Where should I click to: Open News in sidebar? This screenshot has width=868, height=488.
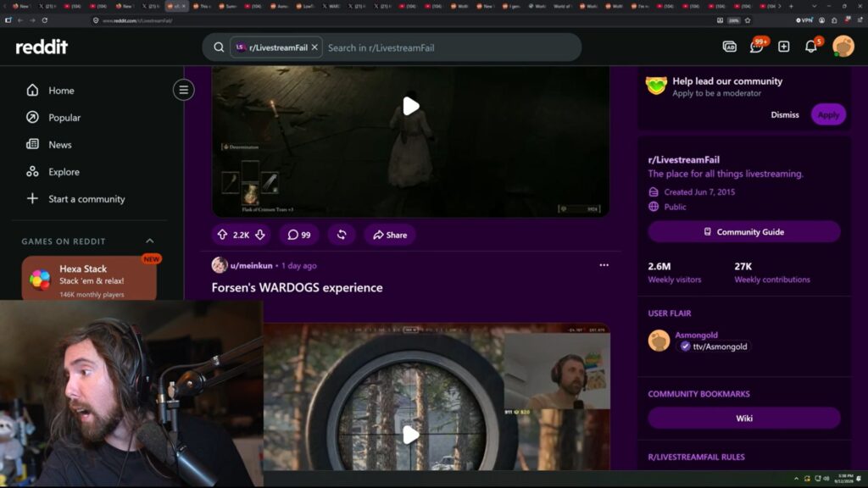click(x=60, y=145)
